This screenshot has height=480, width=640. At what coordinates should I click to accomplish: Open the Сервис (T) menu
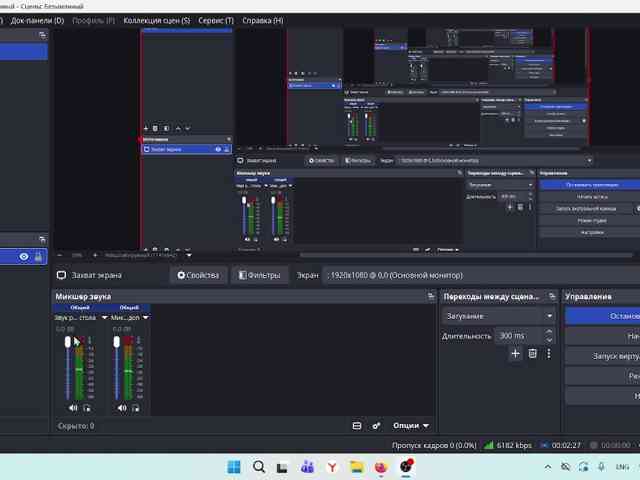[x=216, y=20]
